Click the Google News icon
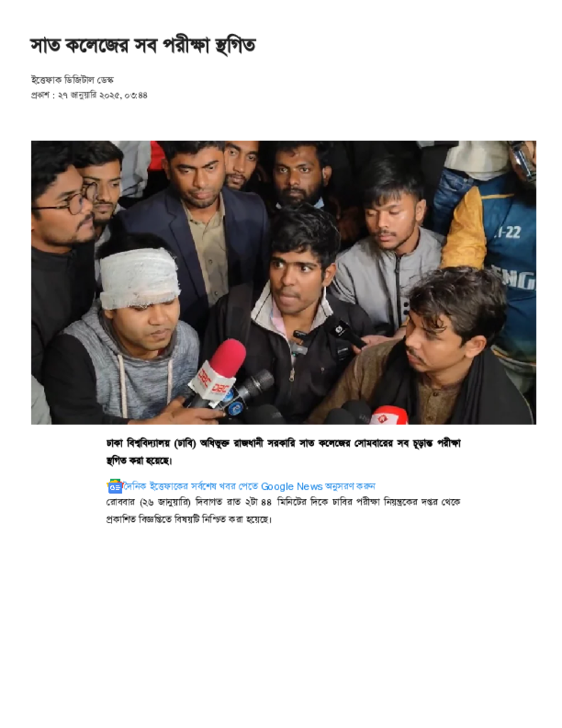 click(114, 486)
